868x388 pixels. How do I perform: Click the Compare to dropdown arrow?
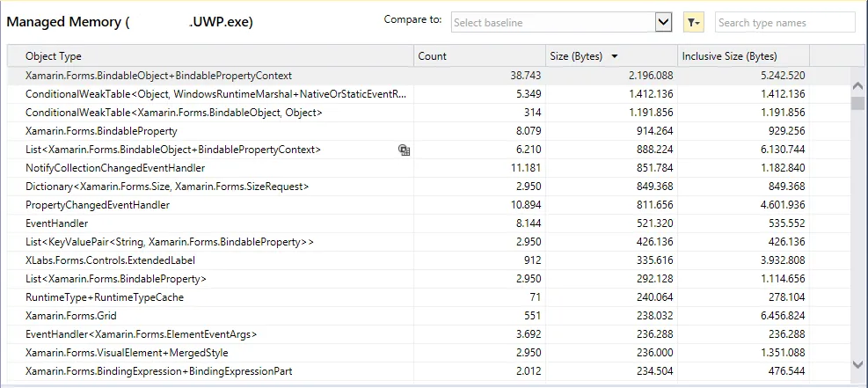pyautogui.click(x=664, y=22)
